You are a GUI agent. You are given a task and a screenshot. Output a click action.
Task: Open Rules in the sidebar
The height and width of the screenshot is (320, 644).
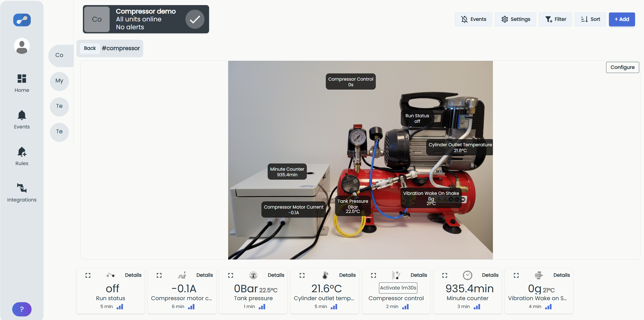(x=22, y=156)
